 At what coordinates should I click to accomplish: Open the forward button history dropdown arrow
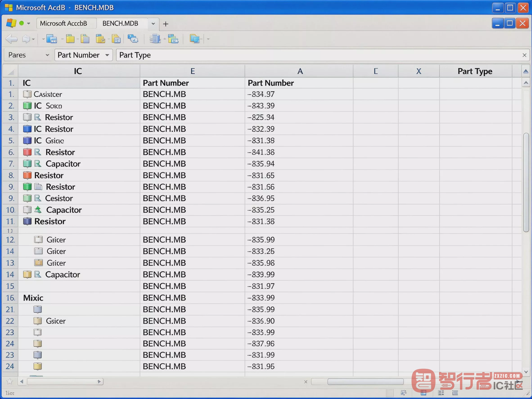(33, 39)
